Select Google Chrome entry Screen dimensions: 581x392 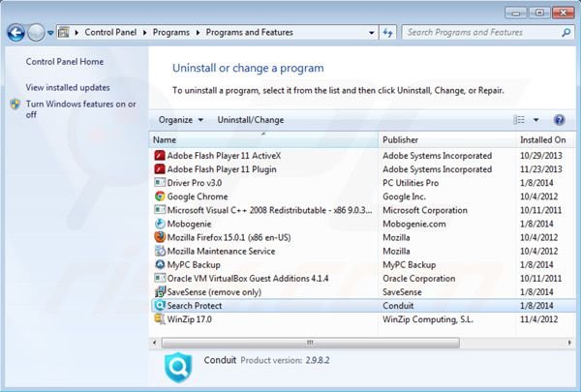coord(198,196)
